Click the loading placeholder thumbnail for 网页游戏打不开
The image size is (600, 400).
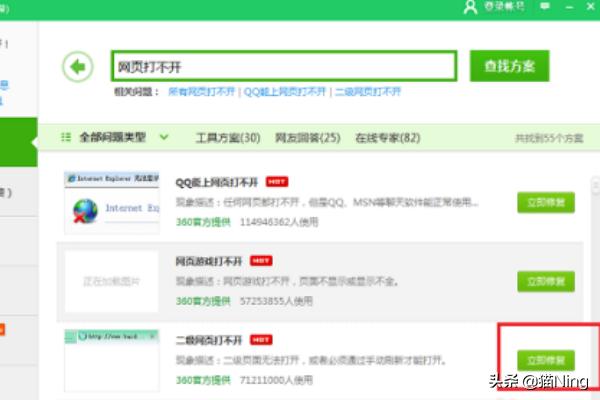point(112,282)
